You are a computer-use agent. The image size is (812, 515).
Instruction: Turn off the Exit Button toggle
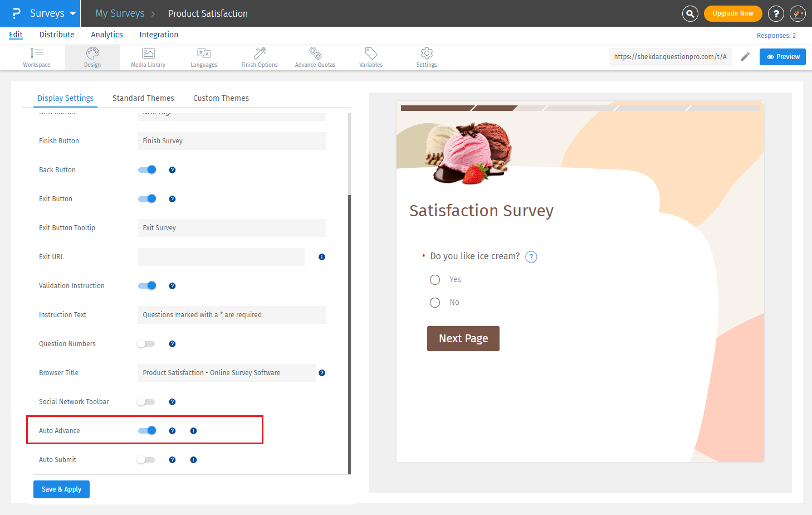147,198
